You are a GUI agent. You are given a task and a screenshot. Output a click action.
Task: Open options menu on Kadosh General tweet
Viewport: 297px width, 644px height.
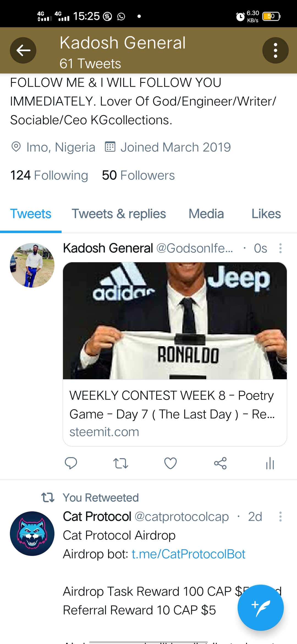[280, 248]
